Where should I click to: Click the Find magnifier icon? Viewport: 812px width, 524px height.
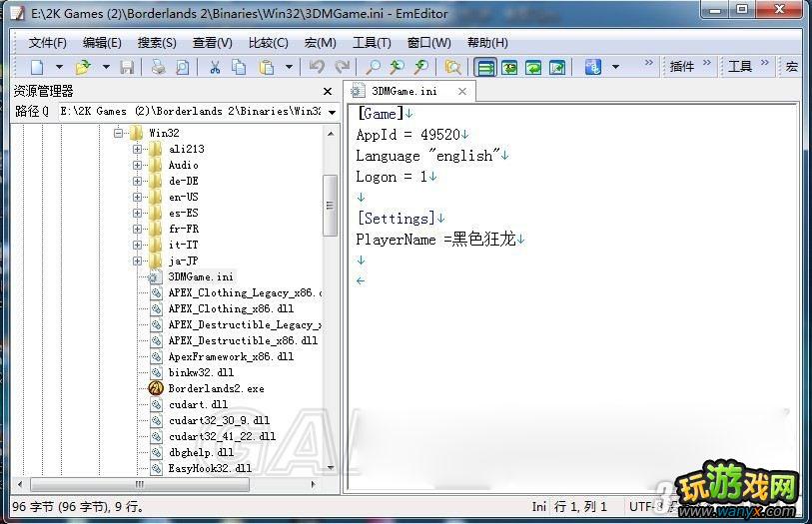[373, 67]
